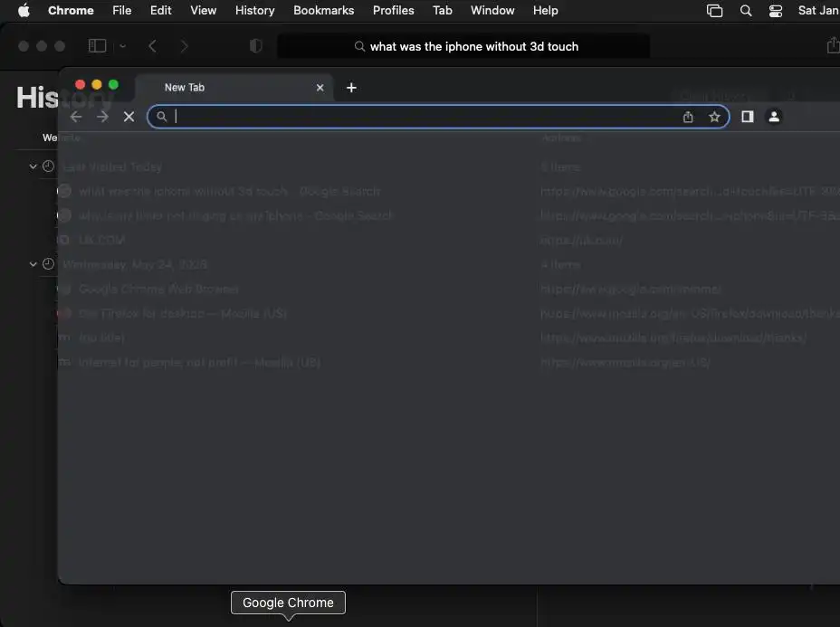Open the Bookmarks menu
The width and height of the screenshot is (840, 627).
tap(323, 11)
